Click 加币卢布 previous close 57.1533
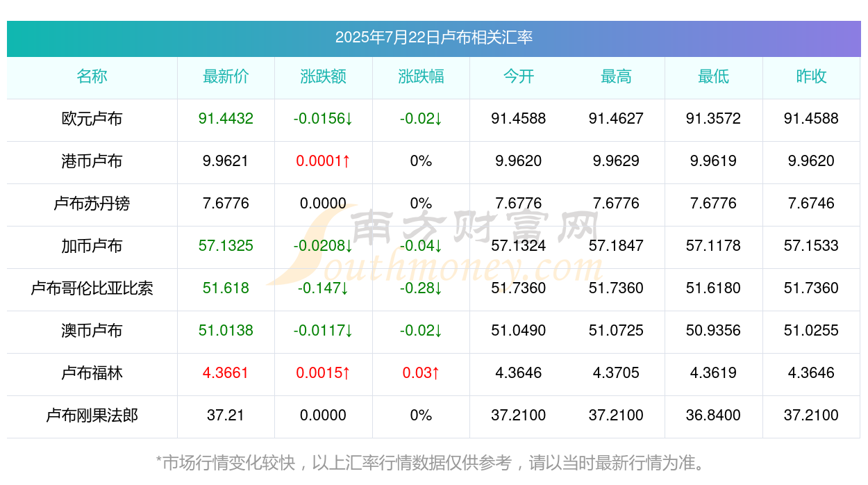 click(811, 246)
